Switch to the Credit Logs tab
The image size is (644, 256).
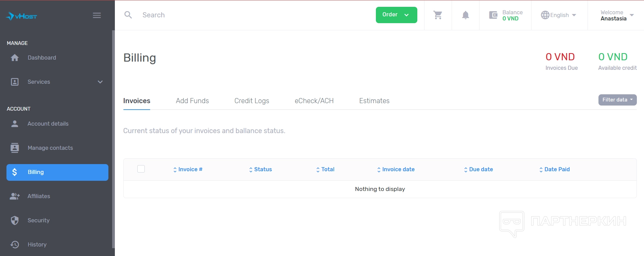pyautogui.click(x=252, y=101)
